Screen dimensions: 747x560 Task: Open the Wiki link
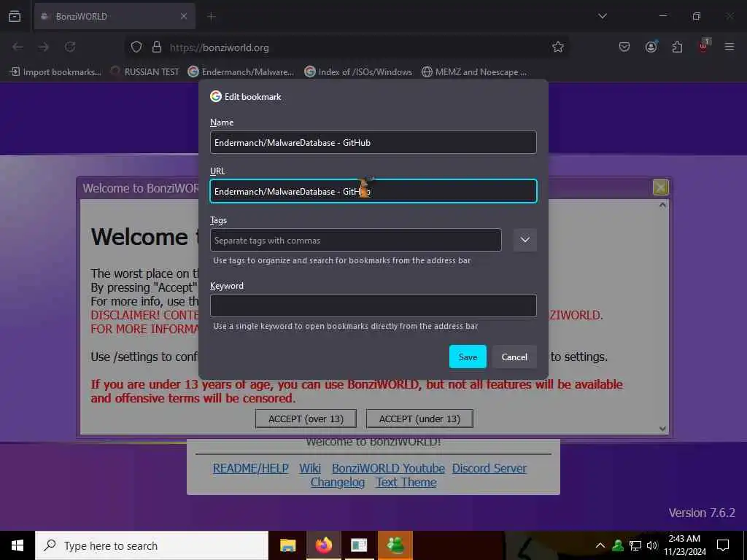tap(310, 468)
